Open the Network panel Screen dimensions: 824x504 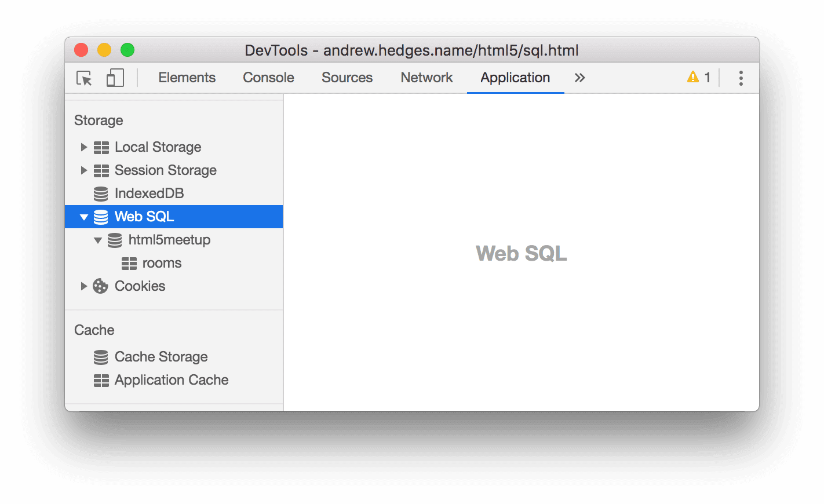(x=426, y=77)
